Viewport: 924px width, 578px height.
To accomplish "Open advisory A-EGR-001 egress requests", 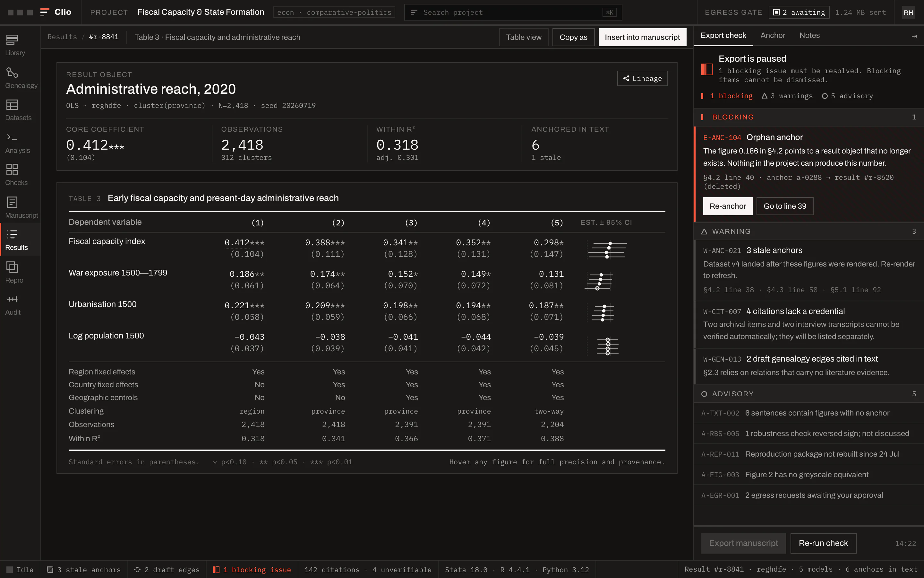I will pyautogui.click(x=809, y=495).
